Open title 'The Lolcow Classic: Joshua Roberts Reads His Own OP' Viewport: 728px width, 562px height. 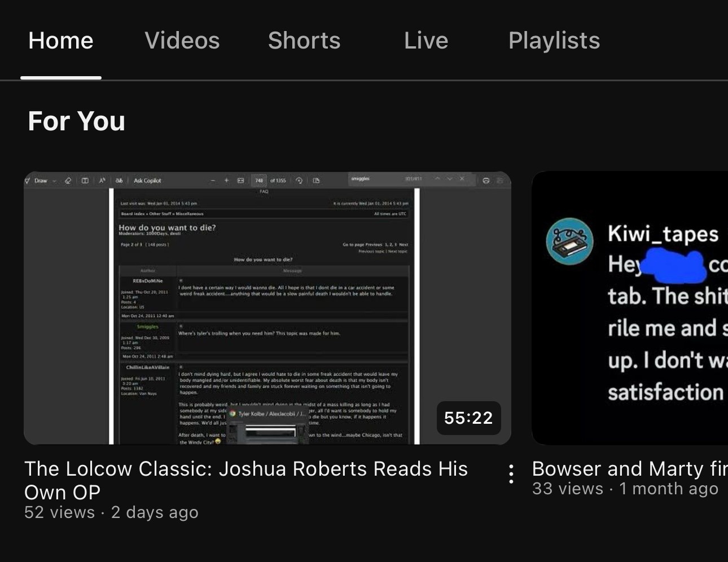(246, 480)
